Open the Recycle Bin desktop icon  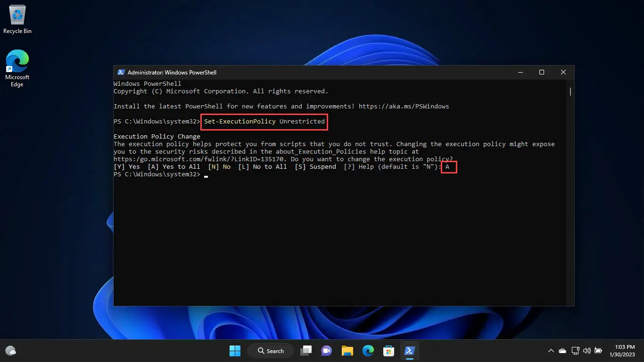17,20
